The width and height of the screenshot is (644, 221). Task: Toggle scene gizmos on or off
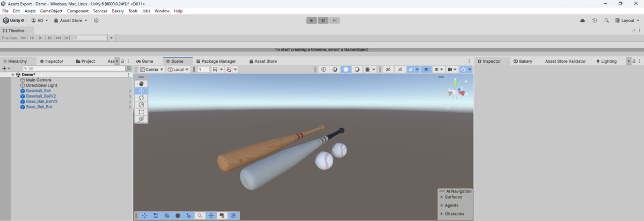pyautogui.click(x=463, y=69)
